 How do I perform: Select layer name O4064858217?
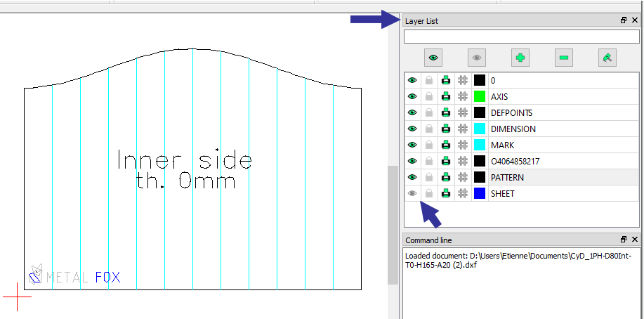pos(515,162)
